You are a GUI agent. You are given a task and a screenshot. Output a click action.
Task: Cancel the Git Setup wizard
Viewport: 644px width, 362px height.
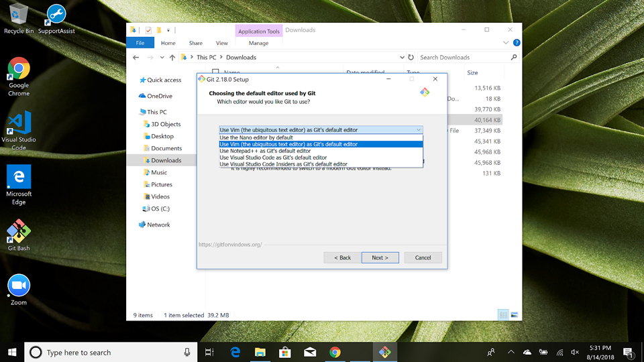pyautogui.click(x=423, y=257)
